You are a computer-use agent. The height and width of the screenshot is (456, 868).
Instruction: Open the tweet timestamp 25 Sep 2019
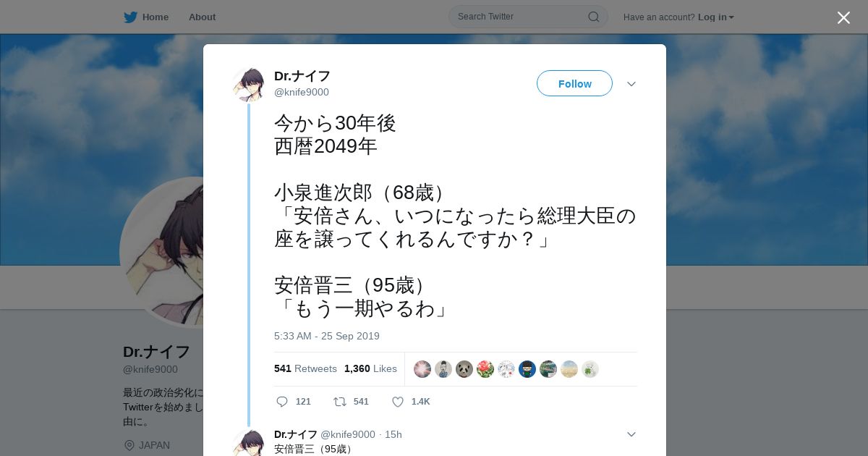pos(327,336)
